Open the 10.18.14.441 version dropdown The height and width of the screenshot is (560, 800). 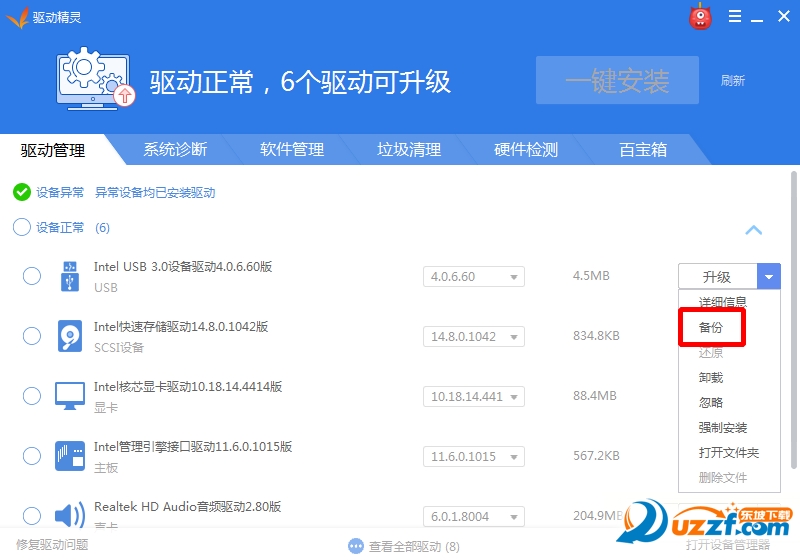(474, 396)
